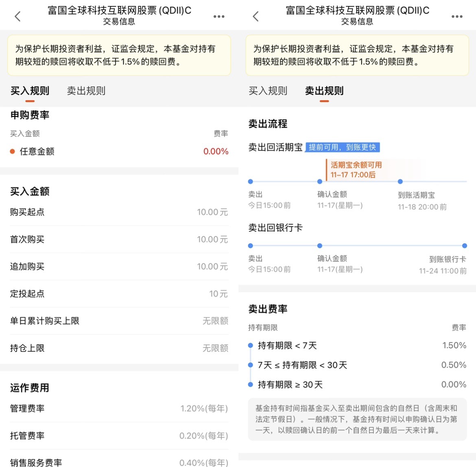Tap the 提前可用，到账更快 blue badge
476x467 pixels.
pyautogui.click(x=343, y=147)
